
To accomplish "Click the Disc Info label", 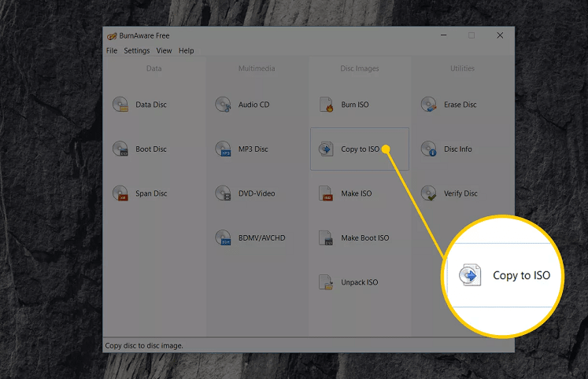I will tap(458, 149).
